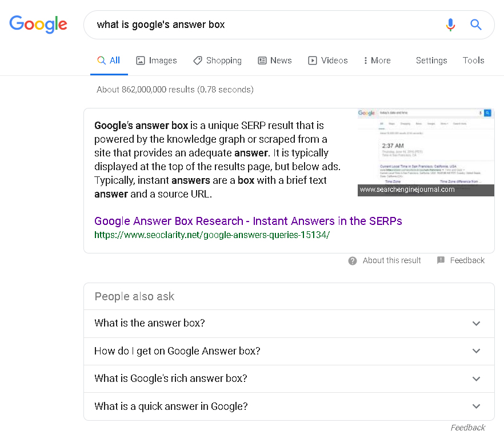Screen dimensions: 504x443
Task: Activate voice search microphone icon
Action: pyautogui.click(x=450, y=25)
